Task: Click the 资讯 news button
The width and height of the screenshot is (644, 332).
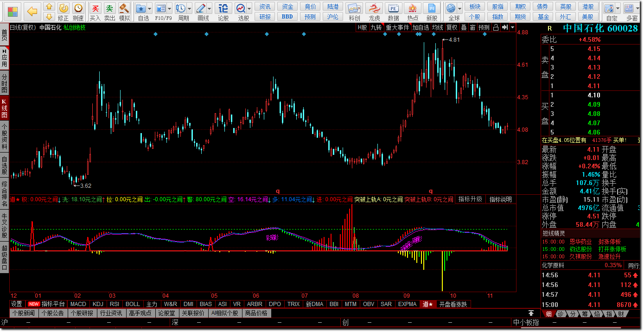Action: pos(265,6)
